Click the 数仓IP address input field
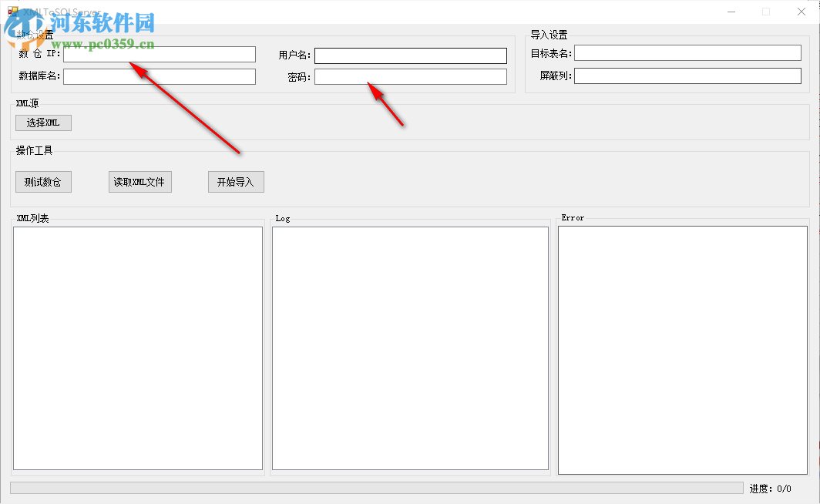Viewport: 820px width, 504px height. pos(158,54)
